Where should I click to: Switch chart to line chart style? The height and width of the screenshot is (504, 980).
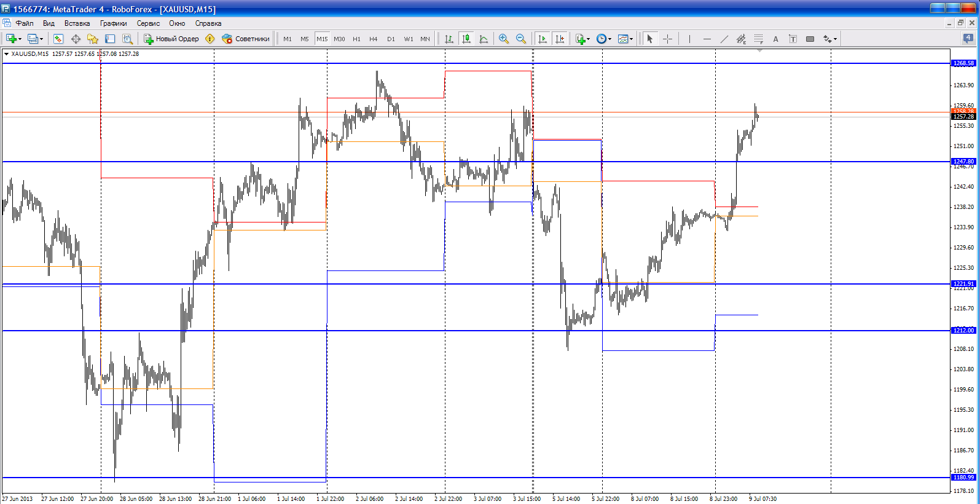(484, 39)
